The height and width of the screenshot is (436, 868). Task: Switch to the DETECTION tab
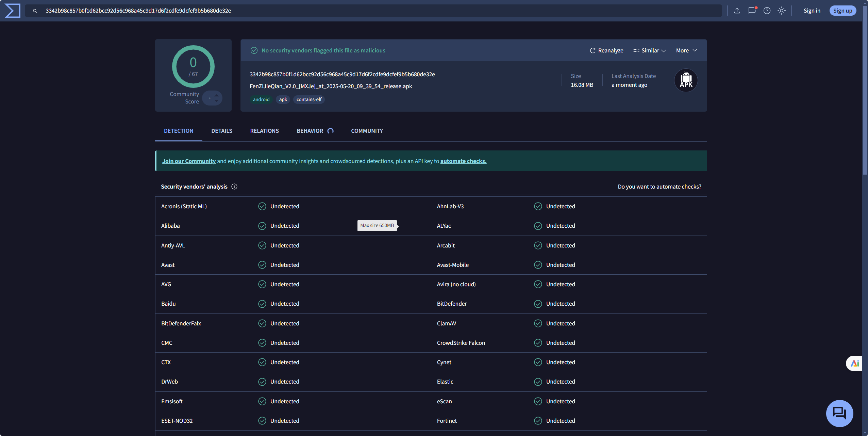click(179, 131)
